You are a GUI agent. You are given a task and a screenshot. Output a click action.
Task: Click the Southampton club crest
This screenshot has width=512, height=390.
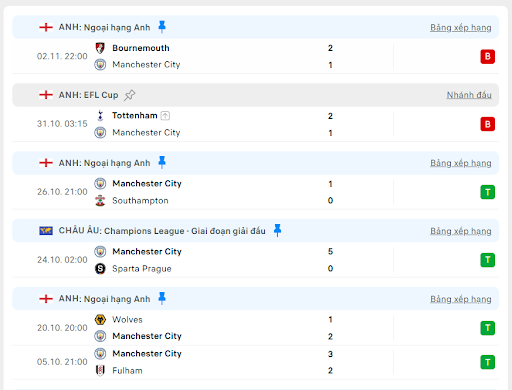[x=100, y=200]
